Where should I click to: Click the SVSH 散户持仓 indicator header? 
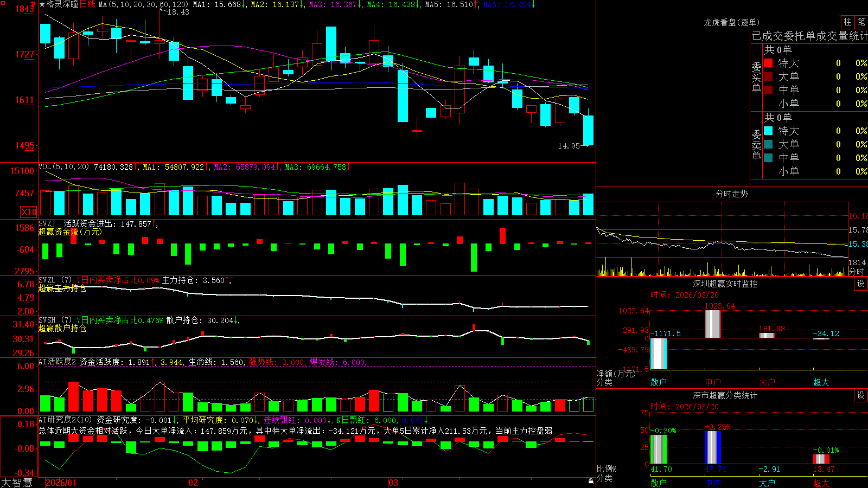click(138, 320)
